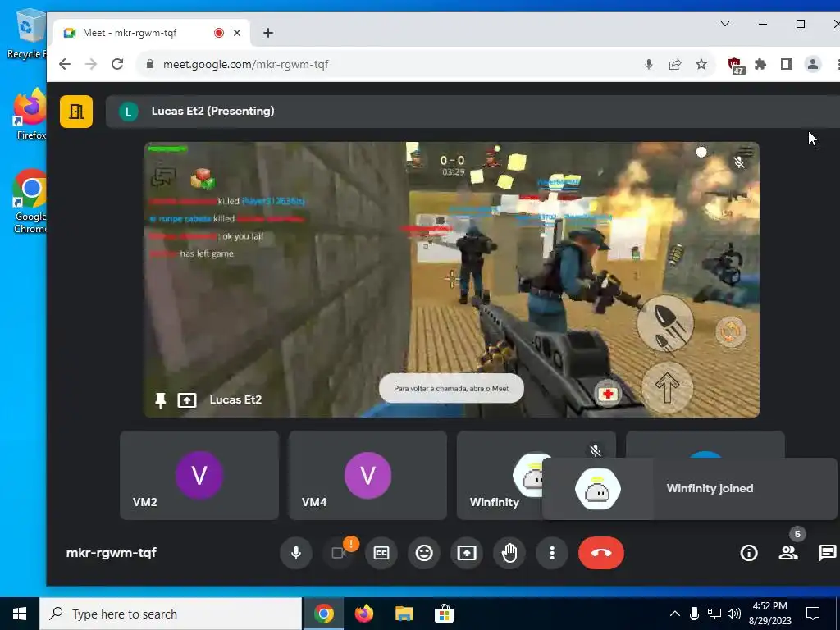The width and height of the screenshot is (840, 630).
Task: Open the chat with everyone icon
Action: 828,553
